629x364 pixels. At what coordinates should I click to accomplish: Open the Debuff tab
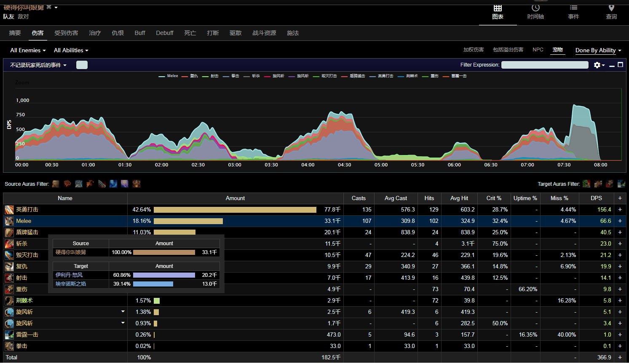click(x=165, y=33)
